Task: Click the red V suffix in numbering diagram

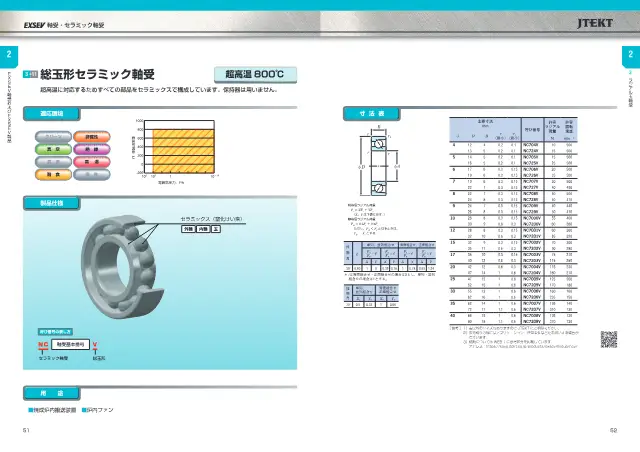Action: [95, 345]
